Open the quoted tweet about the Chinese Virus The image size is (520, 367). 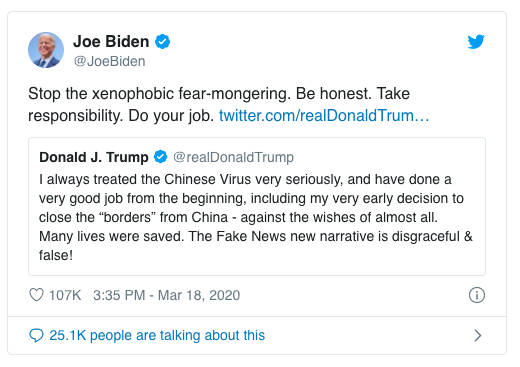point(257,207)
